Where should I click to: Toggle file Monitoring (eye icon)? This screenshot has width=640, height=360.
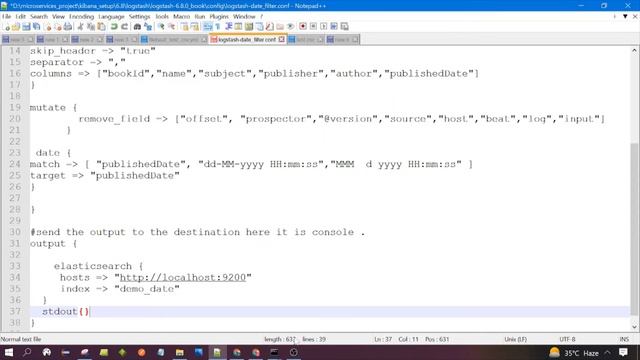291,27
